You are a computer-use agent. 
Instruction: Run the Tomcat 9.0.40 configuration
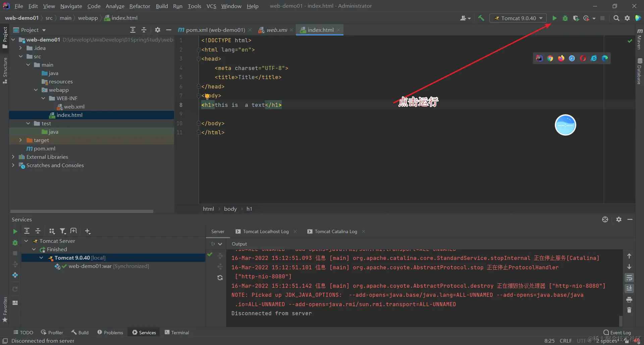click(554, 18)
